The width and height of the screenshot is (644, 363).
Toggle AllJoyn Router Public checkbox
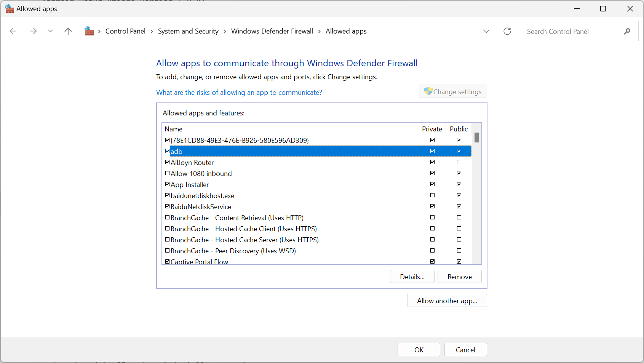(x=459, y=162)
